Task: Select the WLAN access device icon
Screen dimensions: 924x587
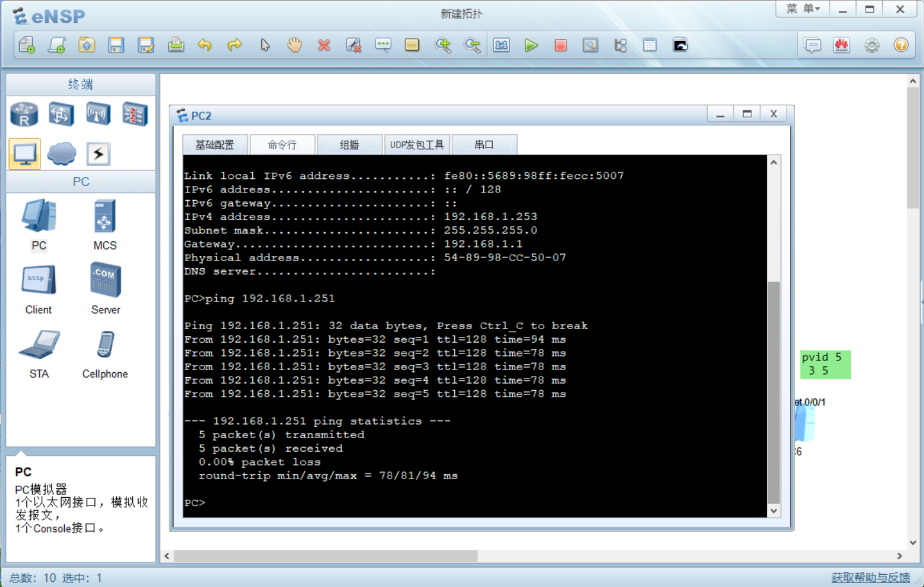Action: tap(98, 114)
